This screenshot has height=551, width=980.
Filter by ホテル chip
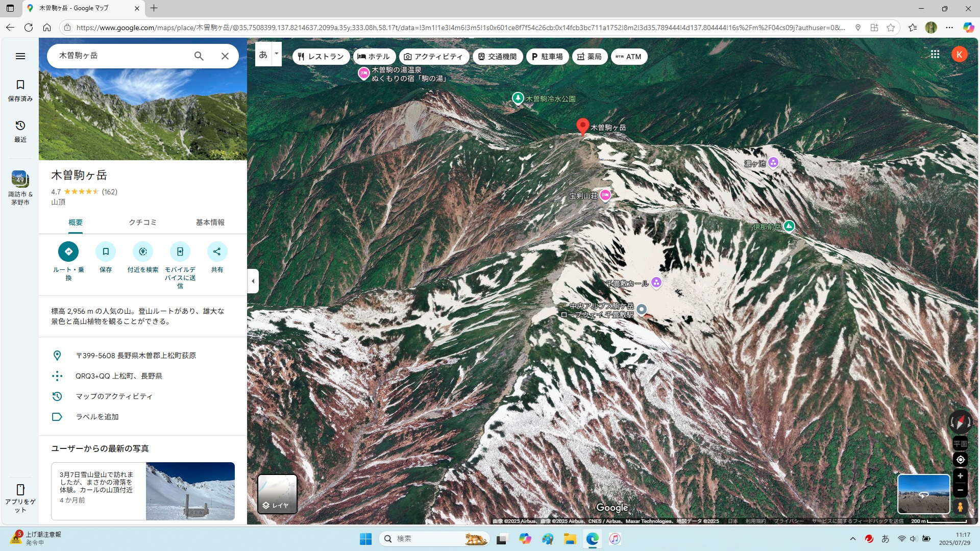pos(374,57)
